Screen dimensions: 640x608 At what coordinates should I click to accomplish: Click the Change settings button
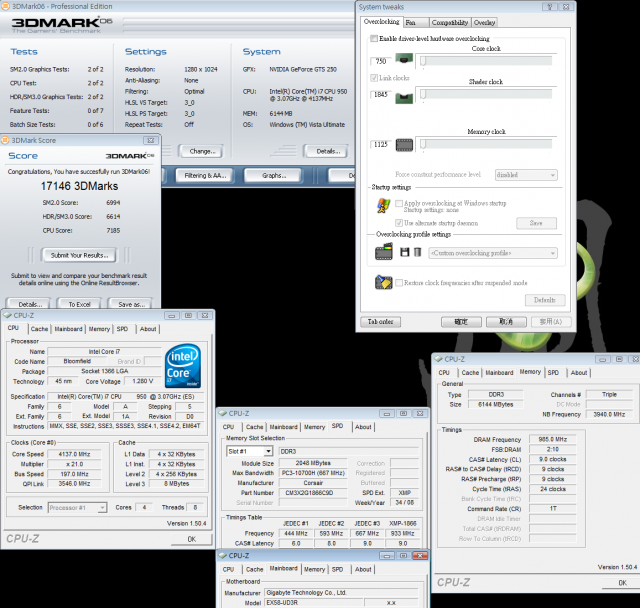click(x=202, y=151)
